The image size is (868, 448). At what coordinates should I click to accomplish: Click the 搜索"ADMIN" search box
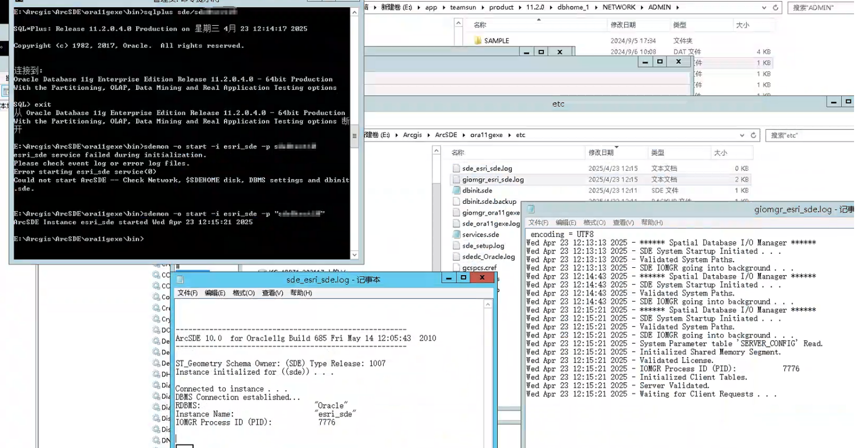821,7
